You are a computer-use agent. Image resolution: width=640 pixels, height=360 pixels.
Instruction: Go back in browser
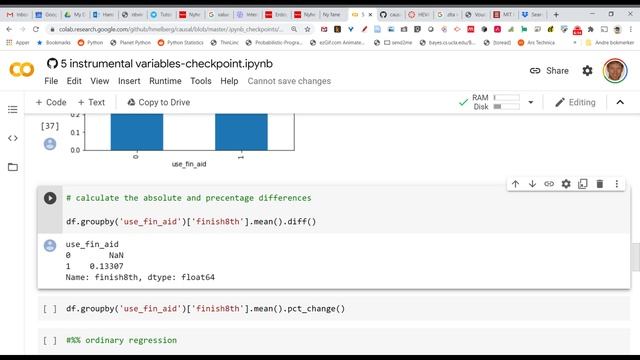9,29
